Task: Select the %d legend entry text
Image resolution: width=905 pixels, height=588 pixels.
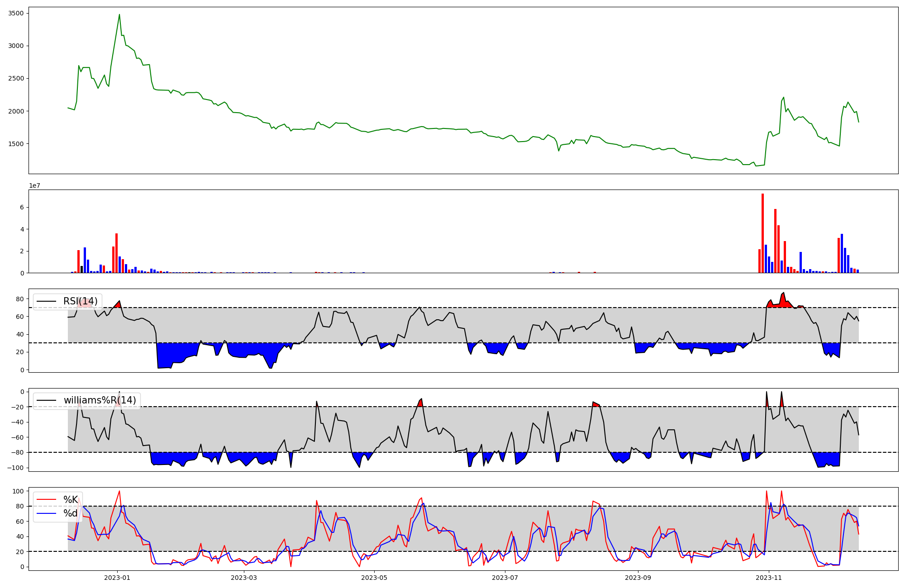Action: tap(70, 513)
